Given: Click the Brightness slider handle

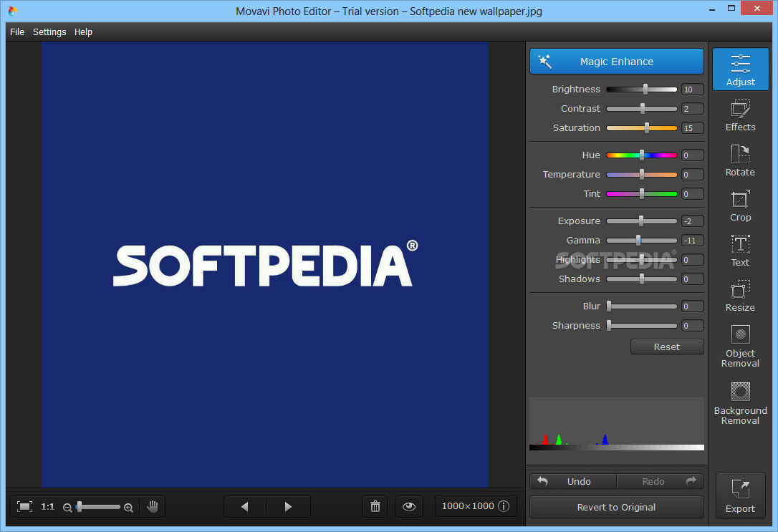Looking at the screenshot, I should point(645,90).
